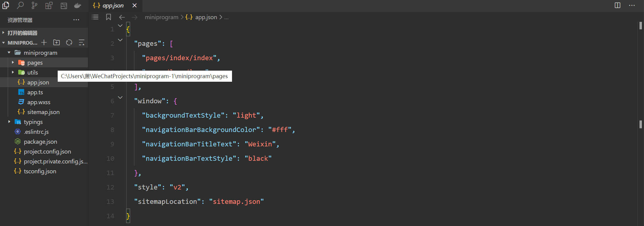644x226 pixels.
Task: Click the "v2" style value
Action: click(x=177, y=187)
